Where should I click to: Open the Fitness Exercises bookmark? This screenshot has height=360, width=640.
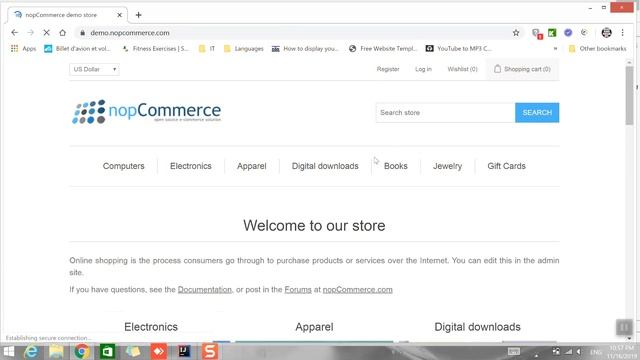tap(156, 49)
